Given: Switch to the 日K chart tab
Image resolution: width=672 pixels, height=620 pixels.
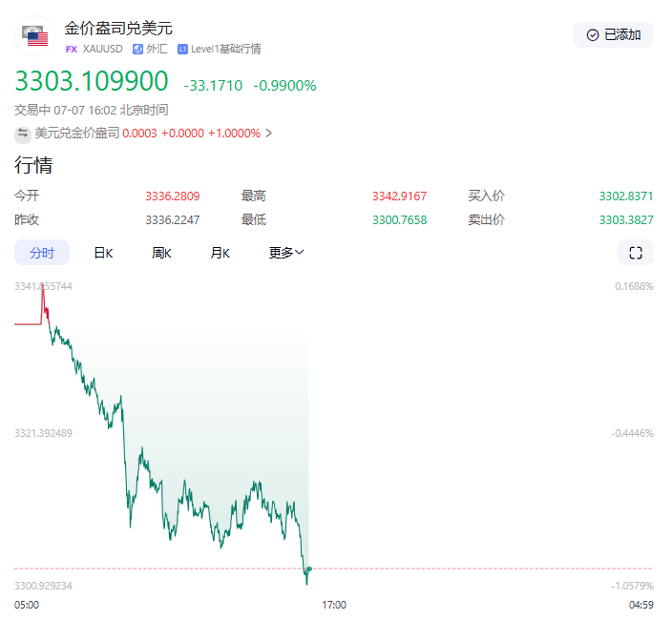Looking at the screenshot, I should click(x=103, y=253).
